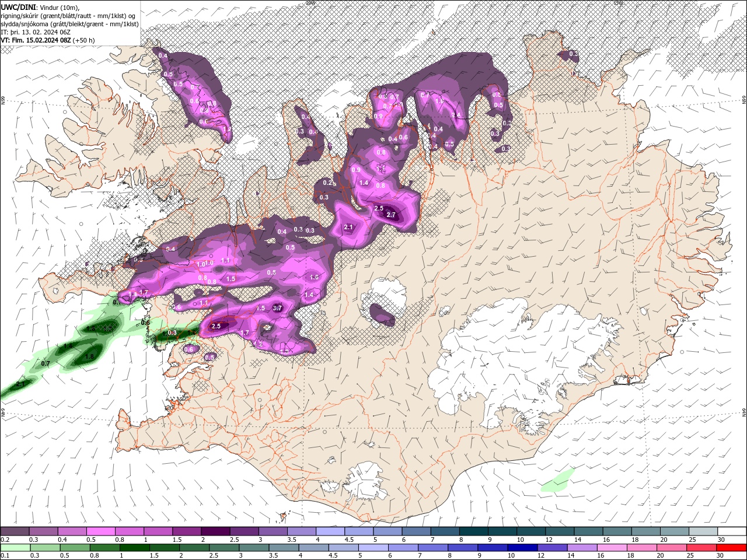Click the 3.7 snowfall value on the map

tap(278, 308)
